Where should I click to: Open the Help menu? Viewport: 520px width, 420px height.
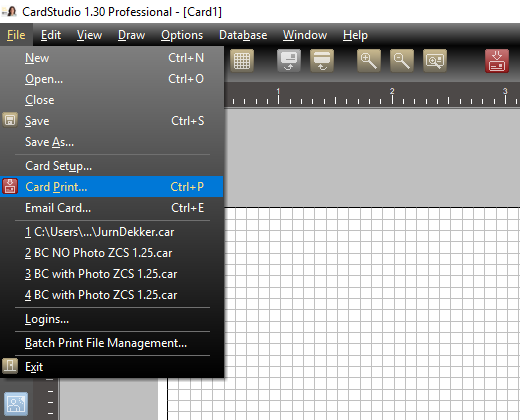(355, 35)
